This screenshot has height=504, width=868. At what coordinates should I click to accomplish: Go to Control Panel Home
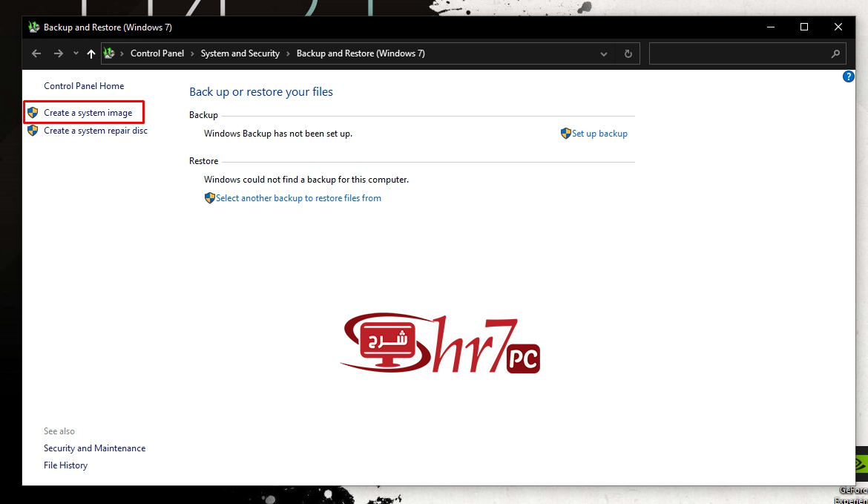tap(84, 86)
